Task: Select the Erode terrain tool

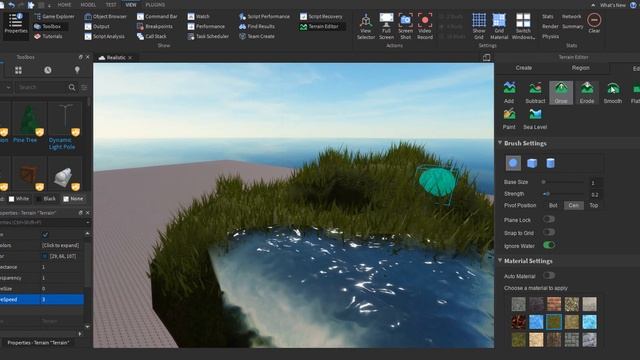Action: 587,92
